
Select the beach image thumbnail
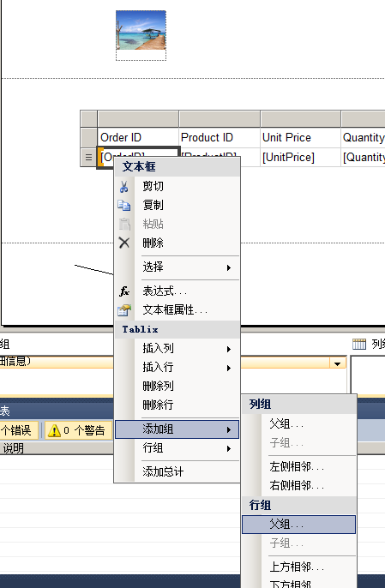(x=141, y=30)
